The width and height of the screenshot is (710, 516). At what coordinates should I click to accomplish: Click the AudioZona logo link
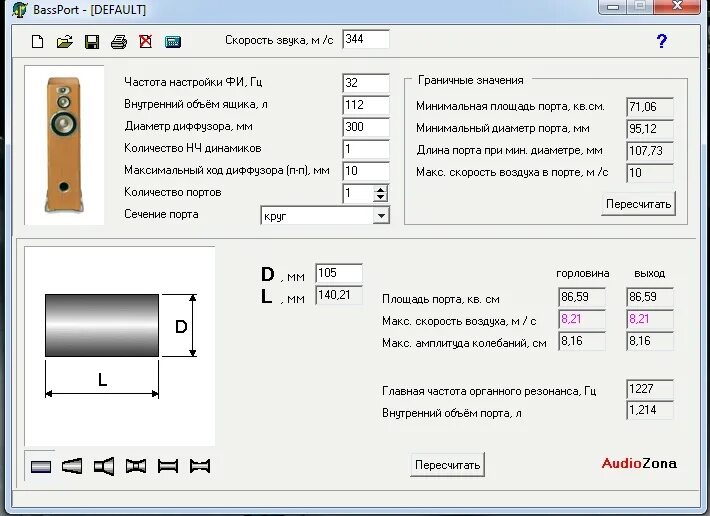[639, 463]
